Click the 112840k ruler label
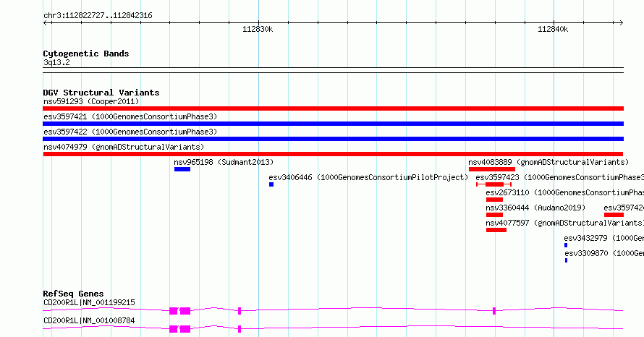 click(x=553, y=29)
